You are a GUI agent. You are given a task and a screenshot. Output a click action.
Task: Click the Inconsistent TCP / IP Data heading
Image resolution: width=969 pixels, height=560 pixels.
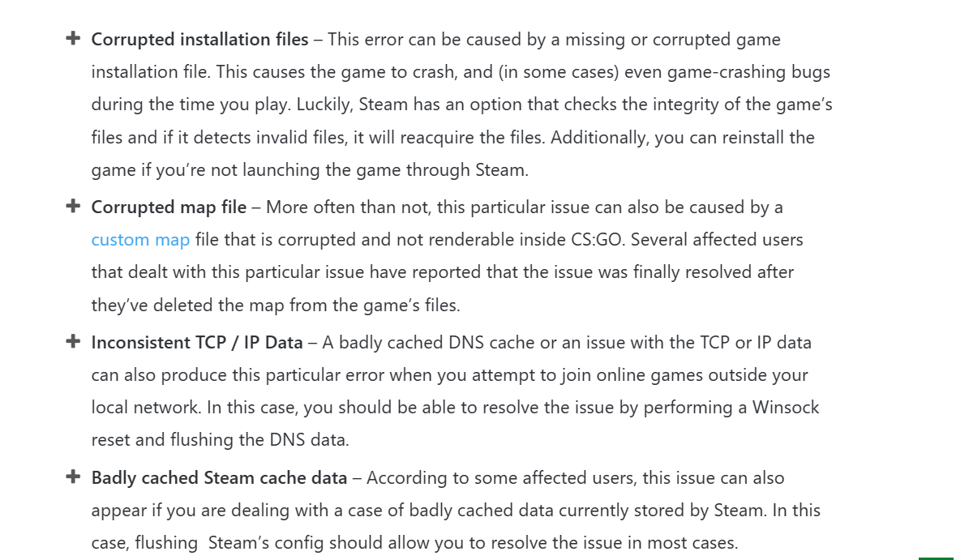click(x=197, y=343)
